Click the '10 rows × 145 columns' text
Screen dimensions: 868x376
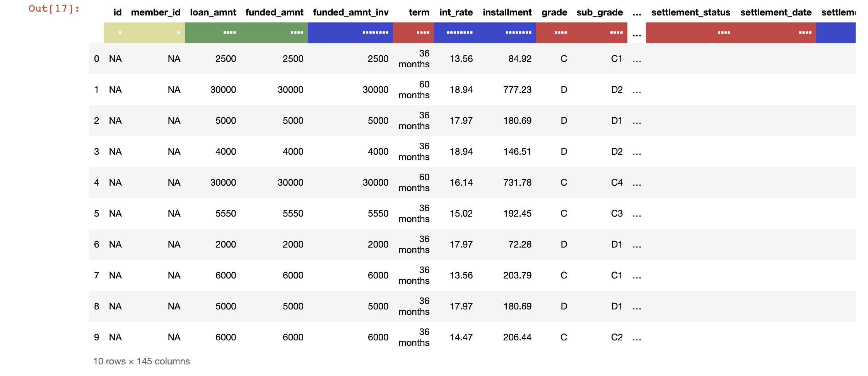[x=141, y=361]
